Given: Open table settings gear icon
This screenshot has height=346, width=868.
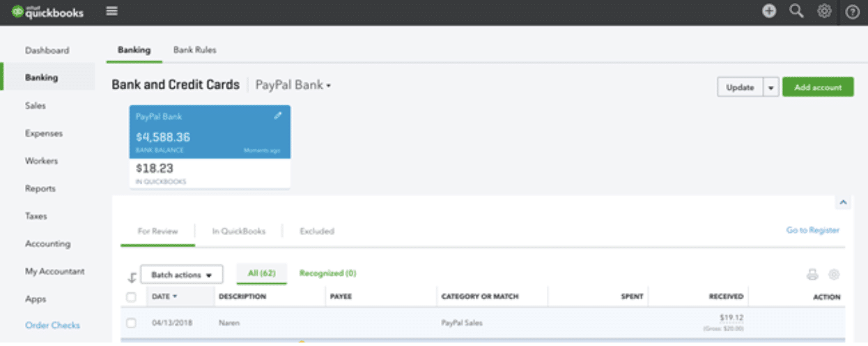Looking at the screenshot, I should [x=834, y=275].
